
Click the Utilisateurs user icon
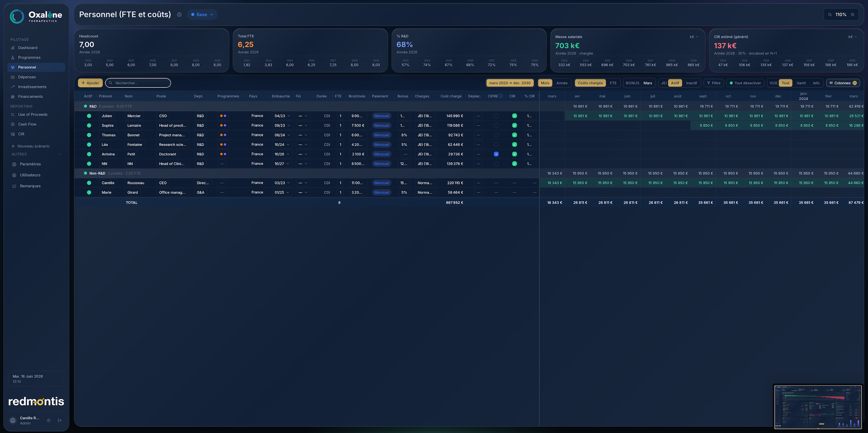click(14, 175)
